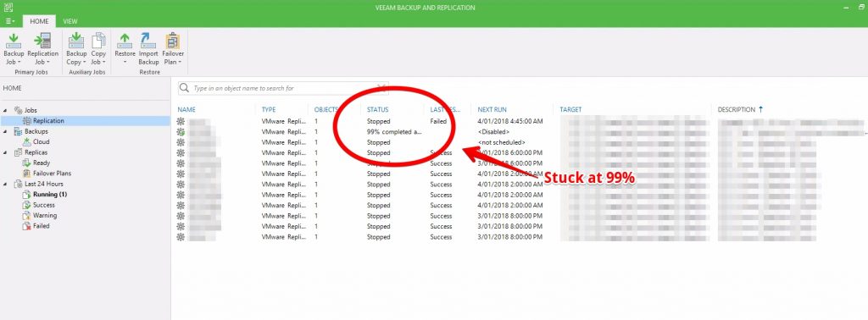The image size is (868, 320).
Task: Collapse the Replicas tree node
Action: click(6, 152)
